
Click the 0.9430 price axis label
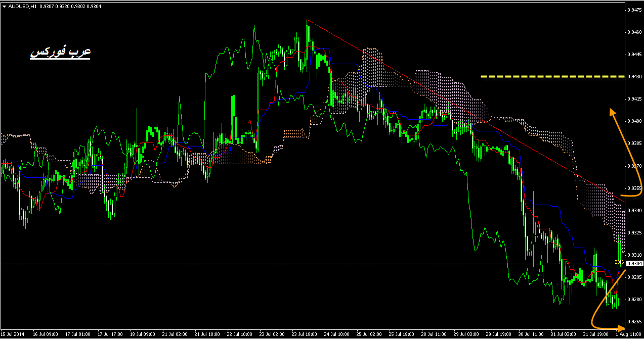click(x=635, y=76)
